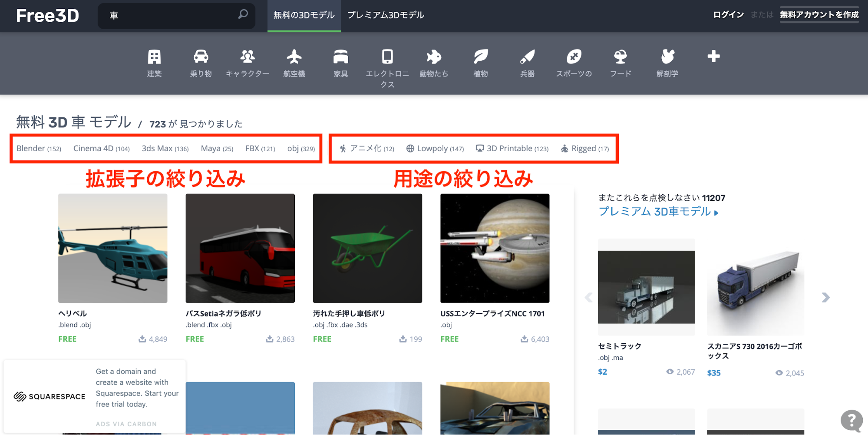Image resolution: width=868 pixels, height=435 pixels.
Task: Filter by Lowpoly (147) models
Action: click(x=435, y=149)
